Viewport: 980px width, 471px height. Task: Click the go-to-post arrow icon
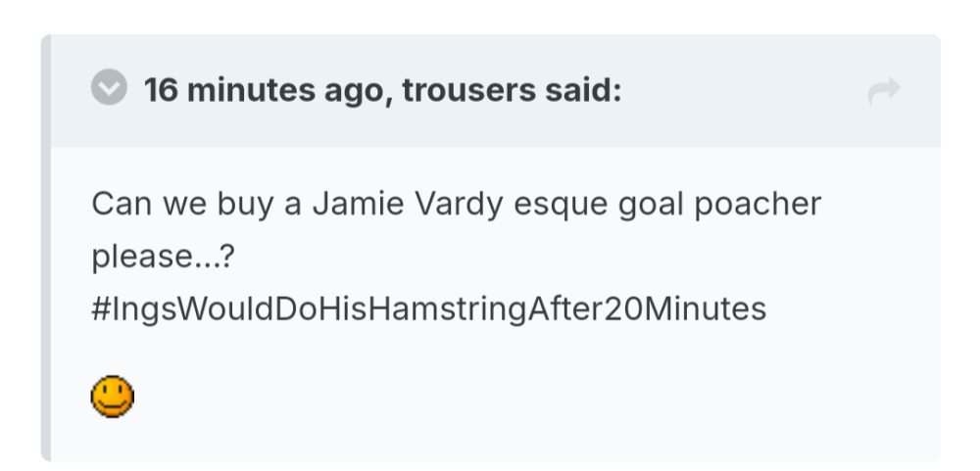tap(884, 92)
